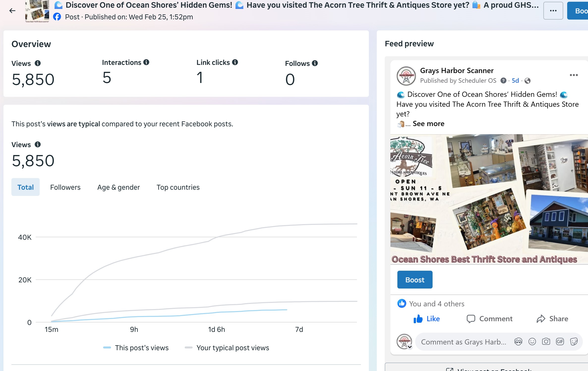This screenshot has height=371, width=588.
Task: Click the info icon beside Link clicks
Action: (235, 62)
